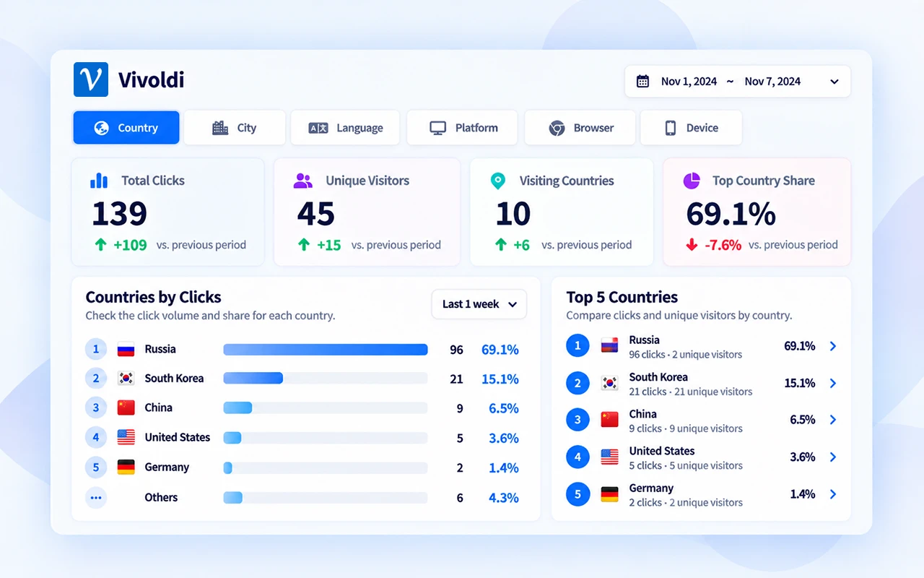Click the Top Country Share pie icon
The height and width of the screenshot is (578, 924).
click(x=692, y=181)
